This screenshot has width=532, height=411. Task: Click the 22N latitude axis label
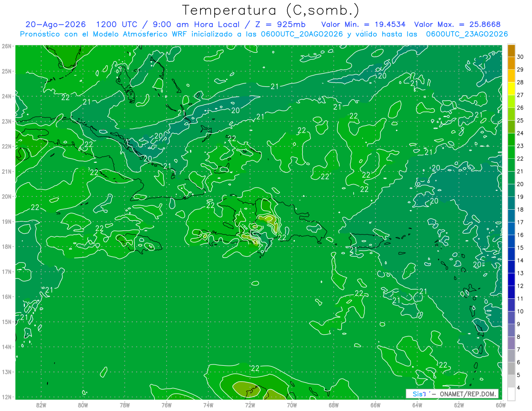(7, 146)
